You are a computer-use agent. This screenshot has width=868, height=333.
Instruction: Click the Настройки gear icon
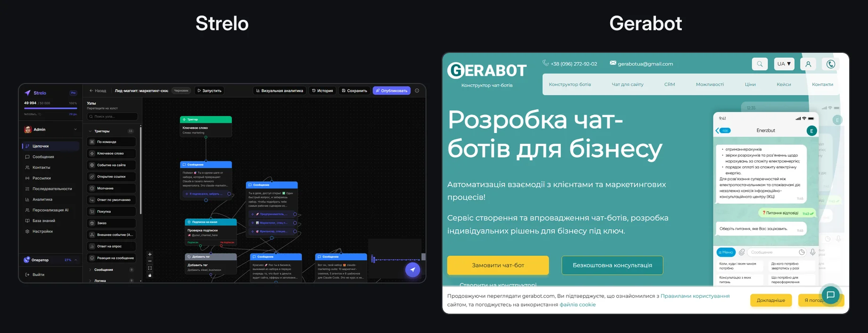[x=27, y=231]
